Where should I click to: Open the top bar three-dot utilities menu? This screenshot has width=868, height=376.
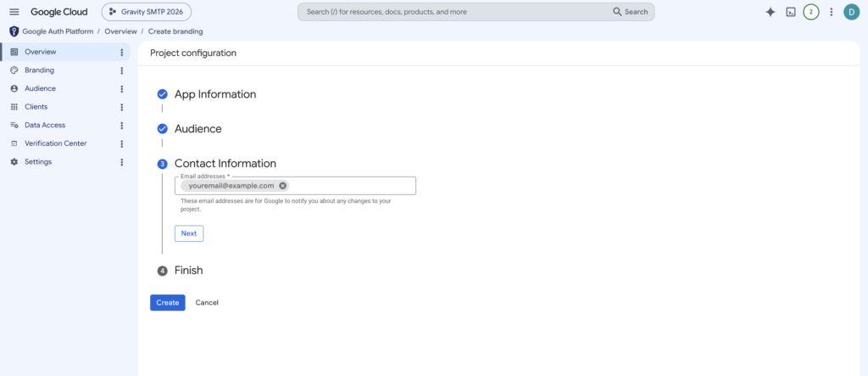click(831, 12)
